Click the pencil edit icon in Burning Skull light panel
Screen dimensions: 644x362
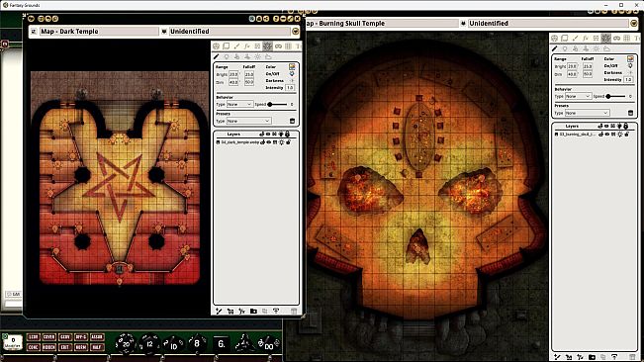[x=555, y=48]
